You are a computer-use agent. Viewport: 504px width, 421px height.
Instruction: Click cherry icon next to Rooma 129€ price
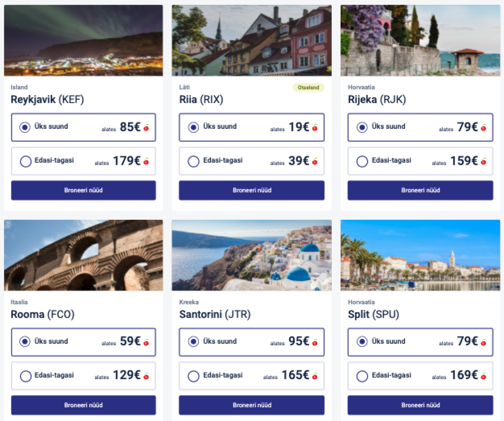(146, 376)
